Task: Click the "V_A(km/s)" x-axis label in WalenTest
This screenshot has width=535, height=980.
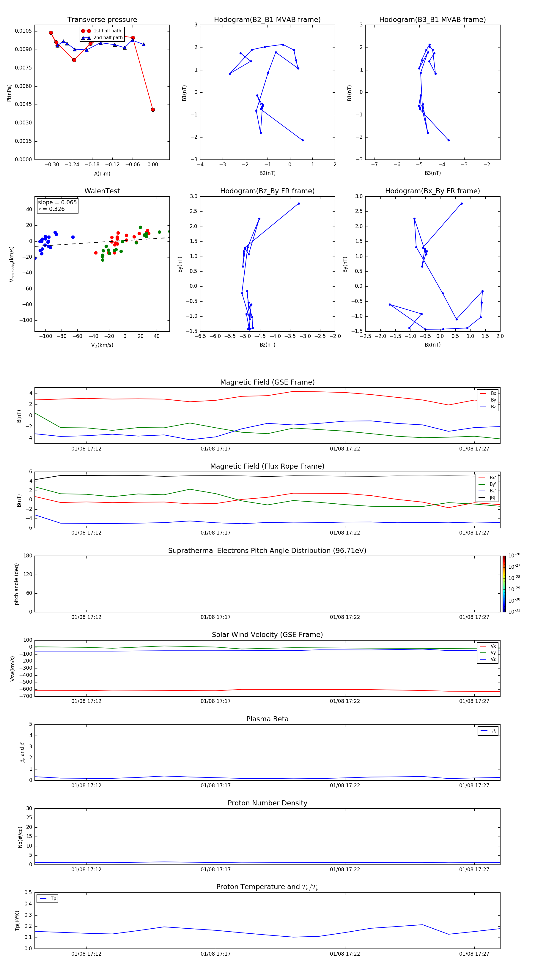Action: 102,345
